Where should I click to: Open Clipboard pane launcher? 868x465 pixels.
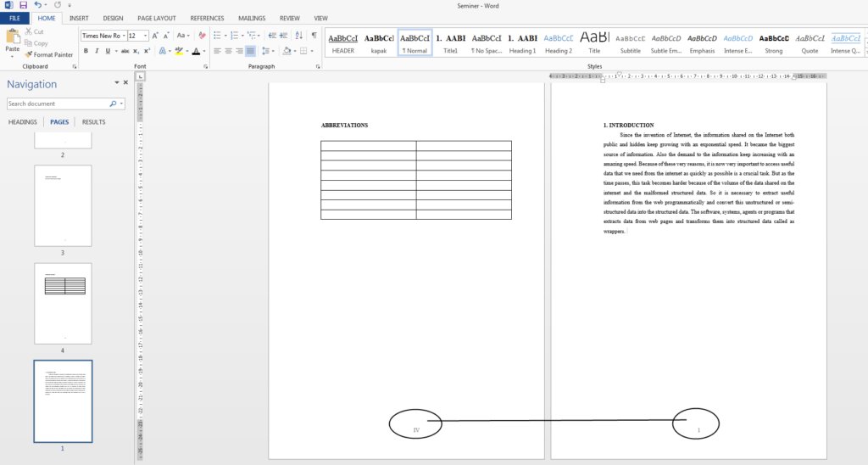[x=75, y=66]
